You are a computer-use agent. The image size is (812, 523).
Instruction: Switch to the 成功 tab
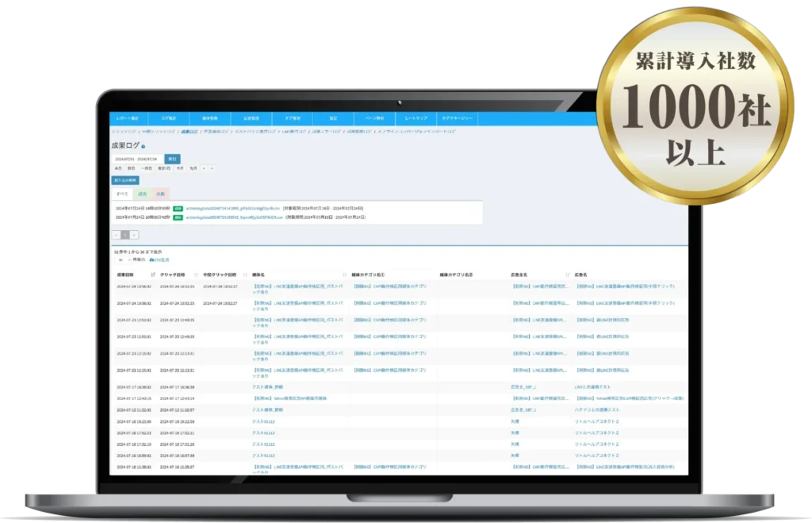click(142, 193)
